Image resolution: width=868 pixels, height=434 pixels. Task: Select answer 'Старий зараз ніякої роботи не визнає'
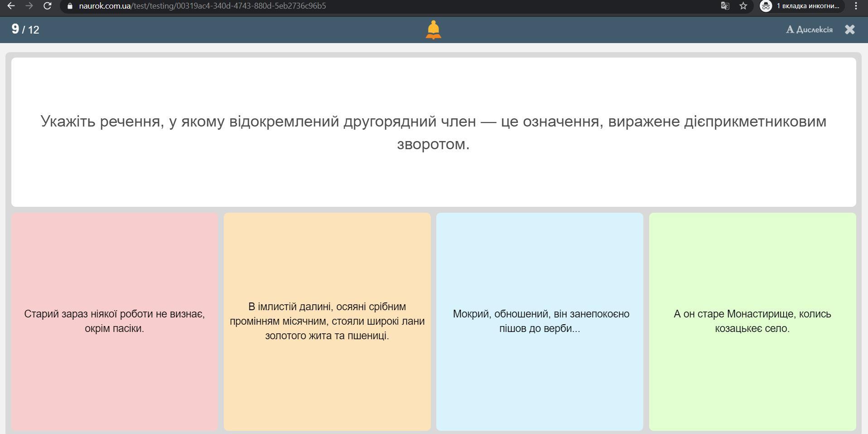point(115,321)
